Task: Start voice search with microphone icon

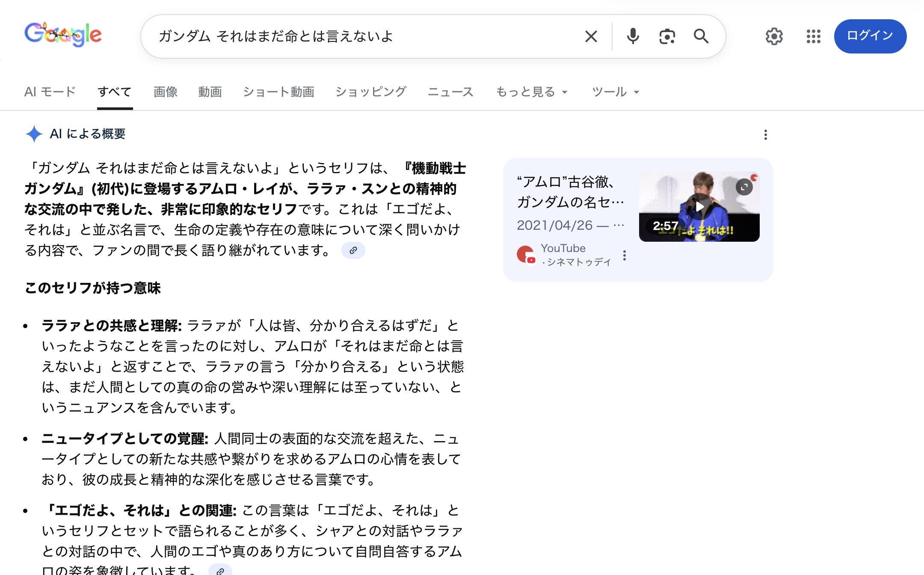Action: [x=633, y=36]
